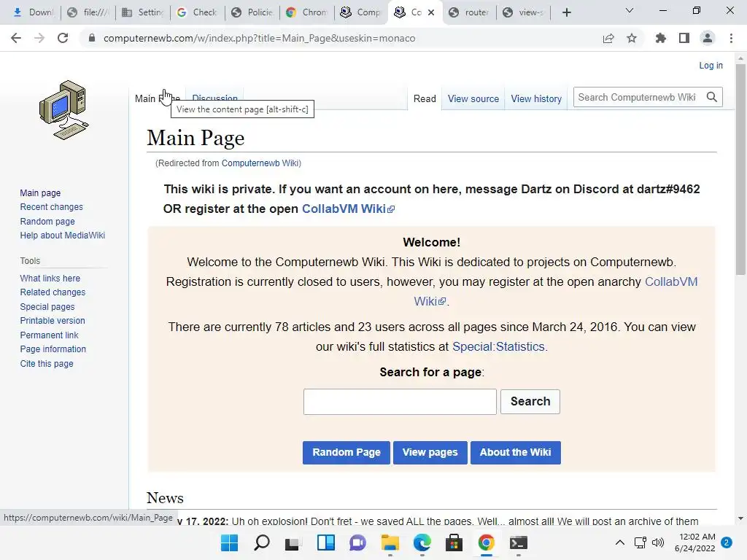Image resolution: width=747 pixels, height=560 pixels.
Task: Switch to the Settings tab
Action: click(x=143, y=12)
